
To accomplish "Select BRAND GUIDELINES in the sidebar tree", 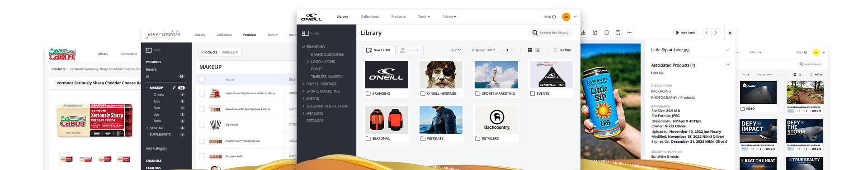I will click(327, 54).
